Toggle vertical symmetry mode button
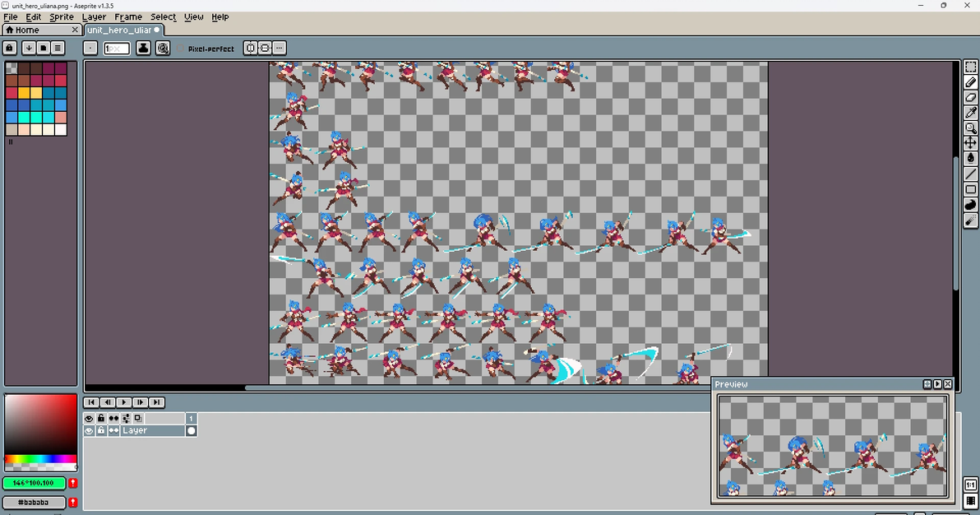This screenshot has width=980, height=515. click(250, 49)
